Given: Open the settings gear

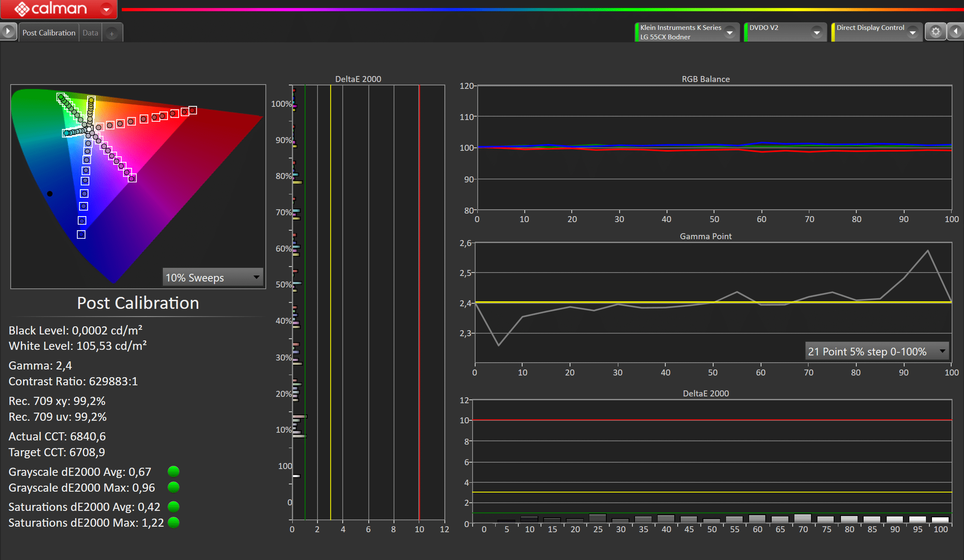Looking at the screenshot, I should [935, 32].
